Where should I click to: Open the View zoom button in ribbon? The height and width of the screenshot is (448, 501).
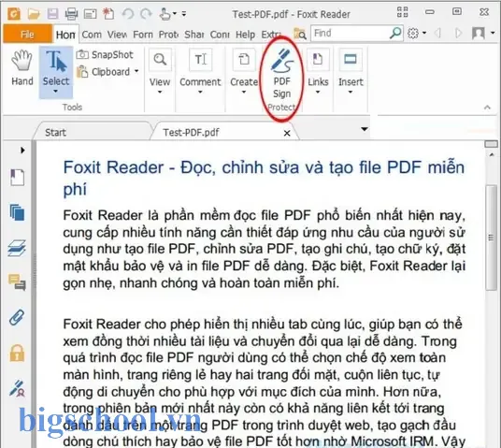click(x=160, y=60)
